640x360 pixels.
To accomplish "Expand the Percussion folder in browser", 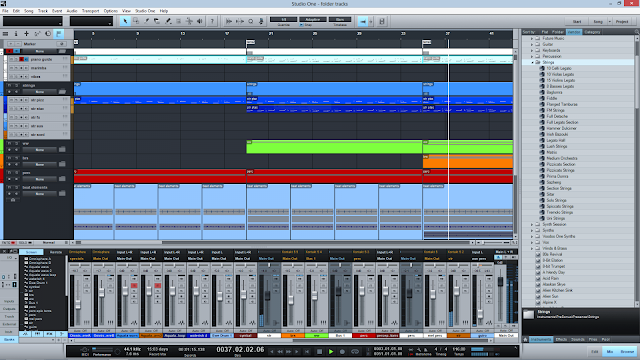I will click(532, 56).
